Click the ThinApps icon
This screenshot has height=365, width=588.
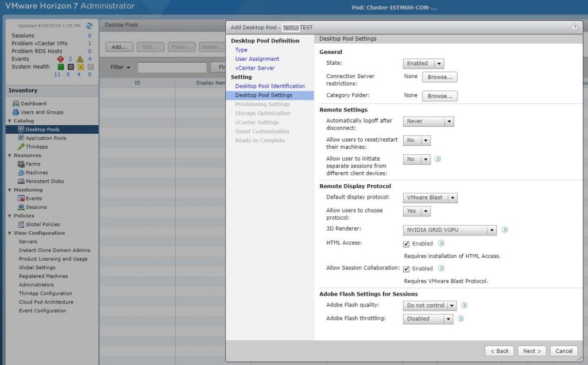21,146
